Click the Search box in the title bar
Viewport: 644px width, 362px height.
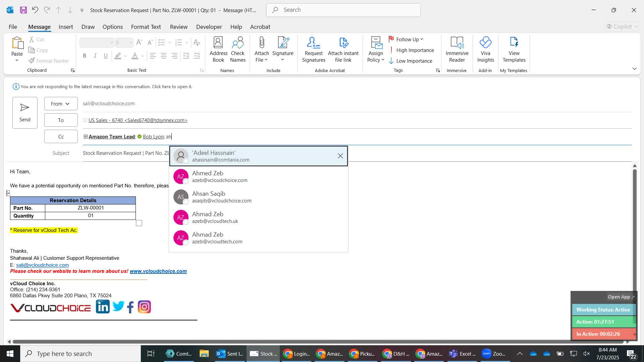(x=343, y=10)
